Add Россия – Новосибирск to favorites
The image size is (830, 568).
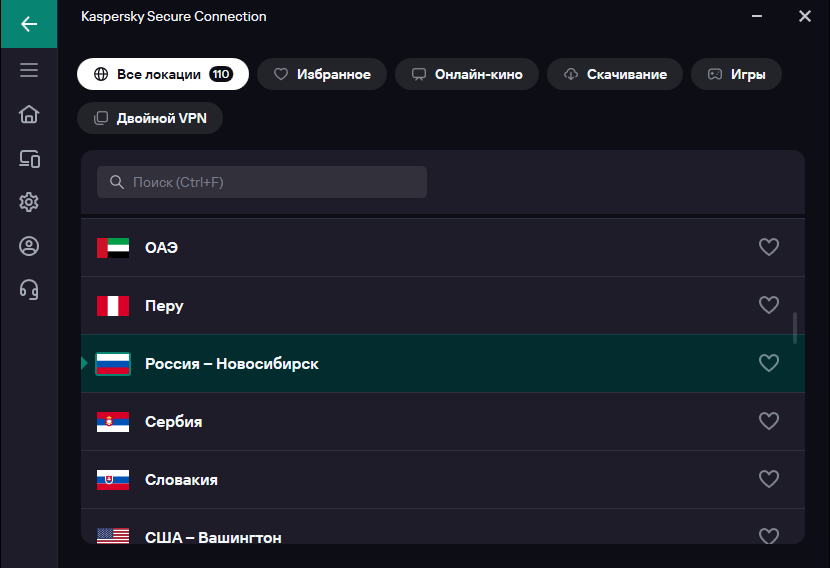[x=769, y=363]
